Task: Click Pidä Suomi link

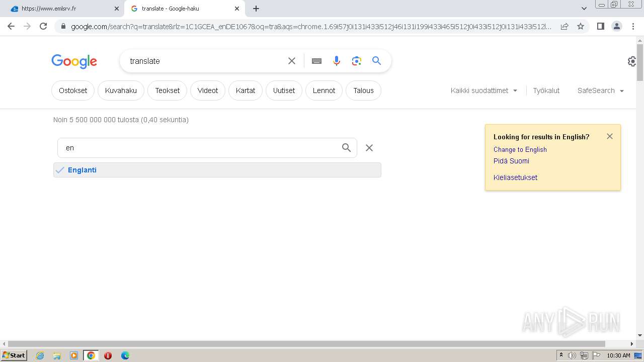Action: click(x=511, y=161)
